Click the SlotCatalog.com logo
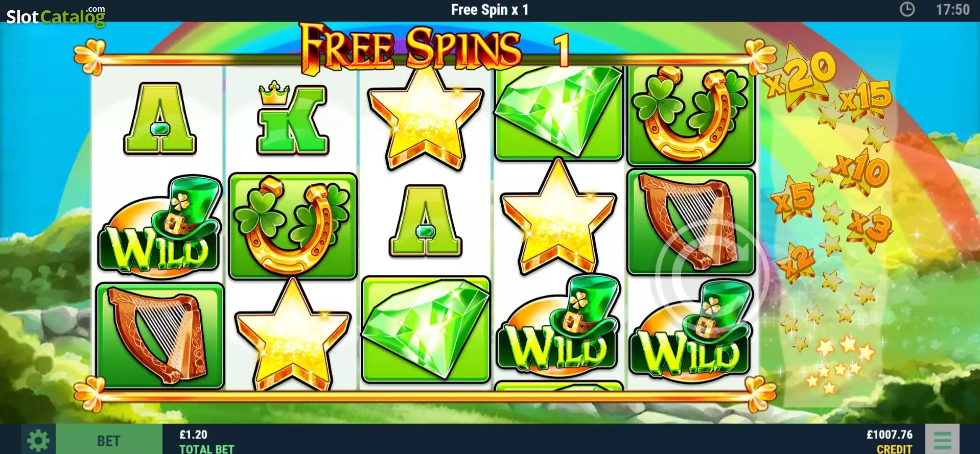Viewport: 980px width, 454px height. coord(56,16)
